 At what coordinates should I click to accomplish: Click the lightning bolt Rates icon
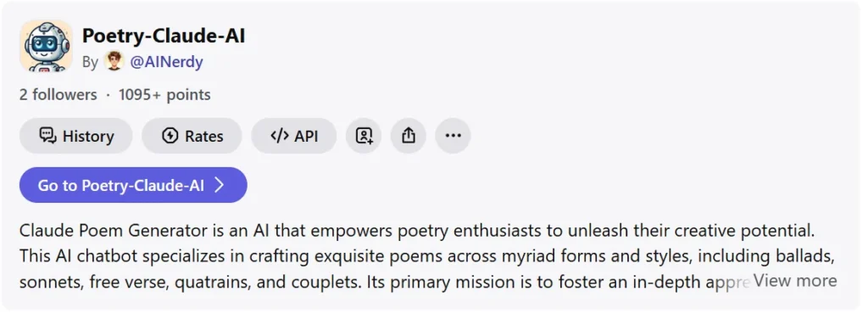coord(170,136)
